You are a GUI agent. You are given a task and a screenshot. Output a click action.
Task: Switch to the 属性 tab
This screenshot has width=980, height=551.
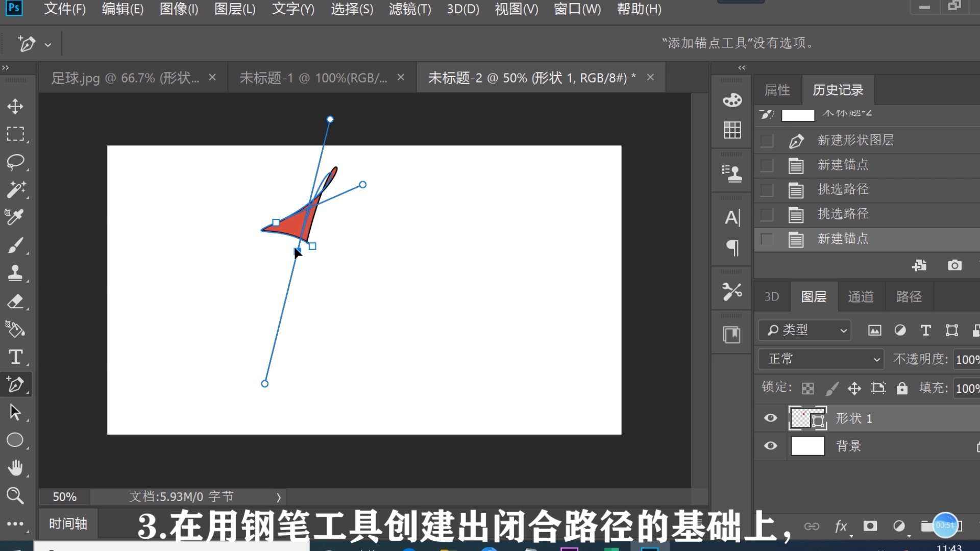tap(777, 90)
